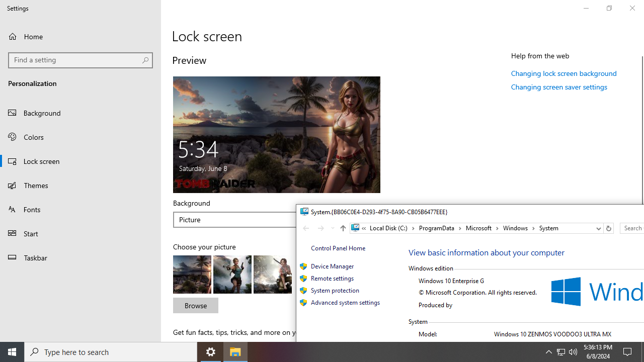Screen dimensions: 644x362
Task: Click the lock screen preview image
Action: pos(277,135)
